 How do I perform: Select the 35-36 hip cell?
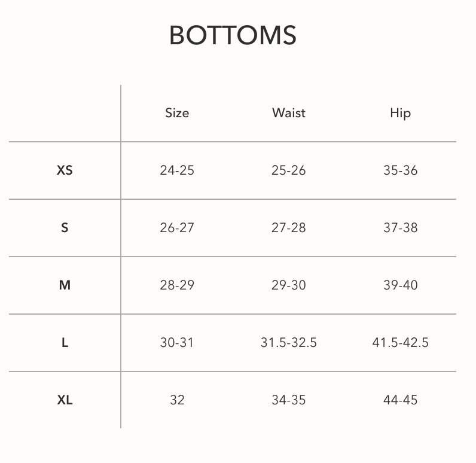click(401, 170)
